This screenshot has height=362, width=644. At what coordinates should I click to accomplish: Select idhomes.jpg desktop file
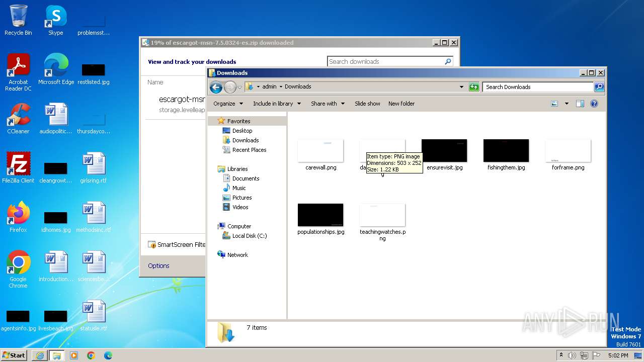56,221
